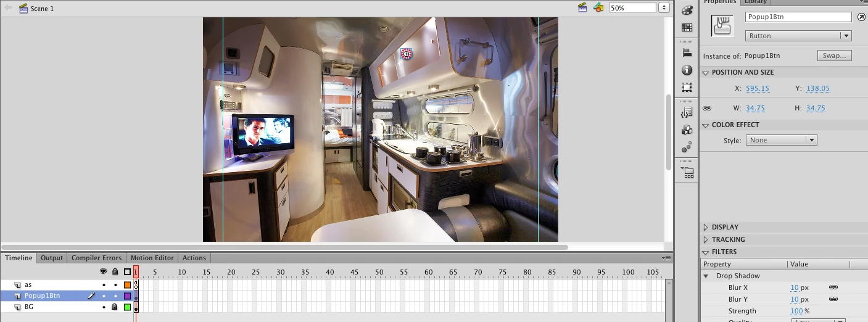Screen dimensions: 868x322
Task: Click the round arrow icon beside instance name
Action: (861, 17)
